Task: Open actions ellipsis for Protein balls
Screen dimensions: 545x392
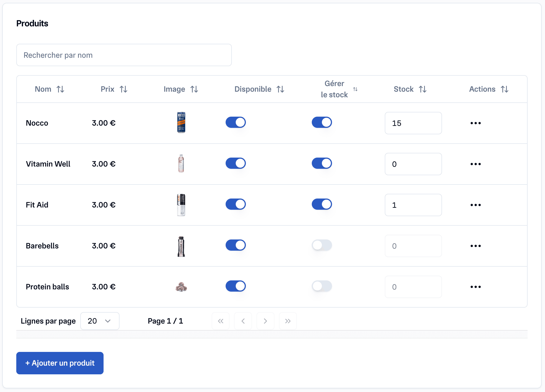Action: tap(476, 287)
